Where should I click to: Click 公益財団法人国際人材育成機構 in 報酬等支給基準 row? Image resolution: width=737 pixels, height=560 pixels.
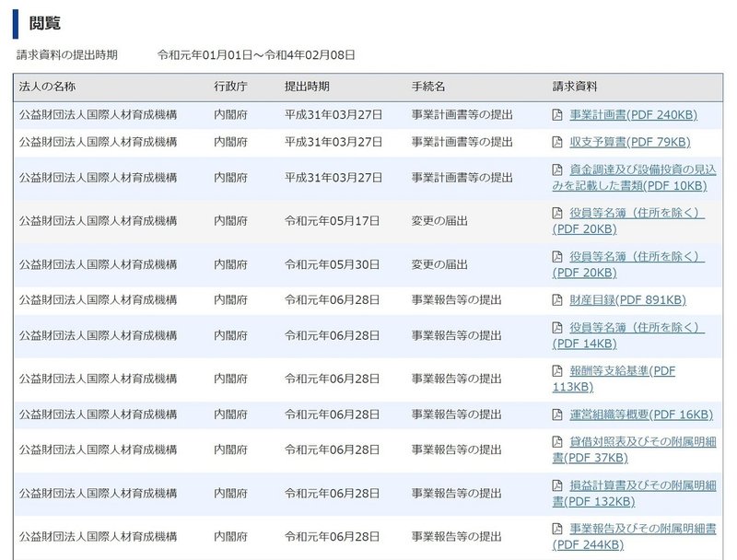point(98,379)
